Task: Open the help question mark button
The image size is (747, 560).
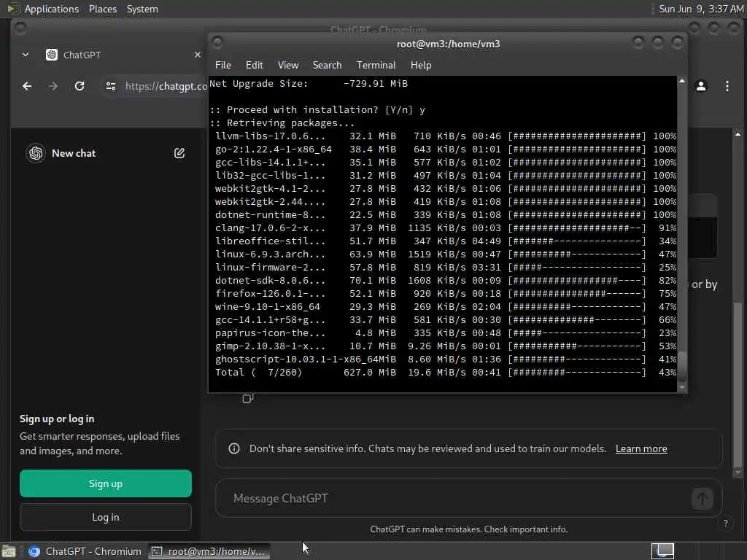Action: [726, 523]
